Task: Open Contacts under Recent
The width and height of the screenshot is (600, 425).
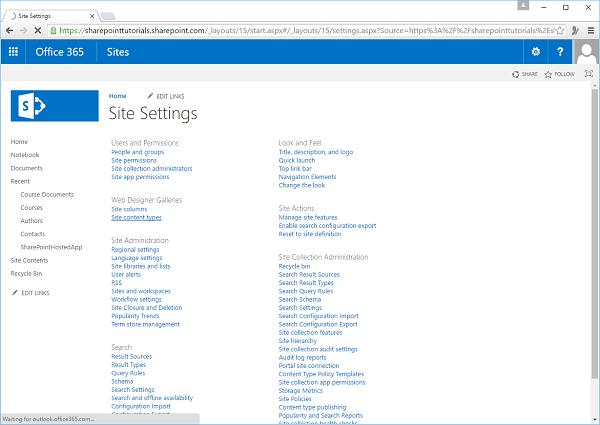Action: pos(33,234)
